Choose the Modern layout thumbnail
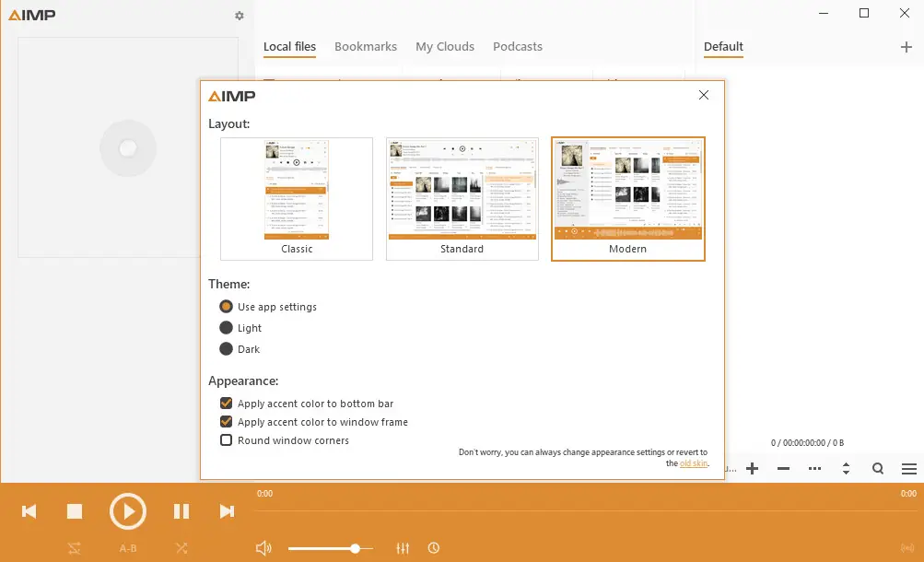The height and width of the screenshot is (562, 924). coord(628,198)
